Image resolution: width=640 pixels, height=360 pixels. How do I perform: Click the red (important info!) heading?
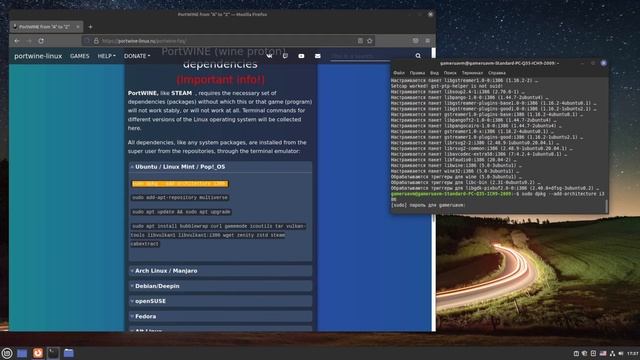click(x=220, y=79)
